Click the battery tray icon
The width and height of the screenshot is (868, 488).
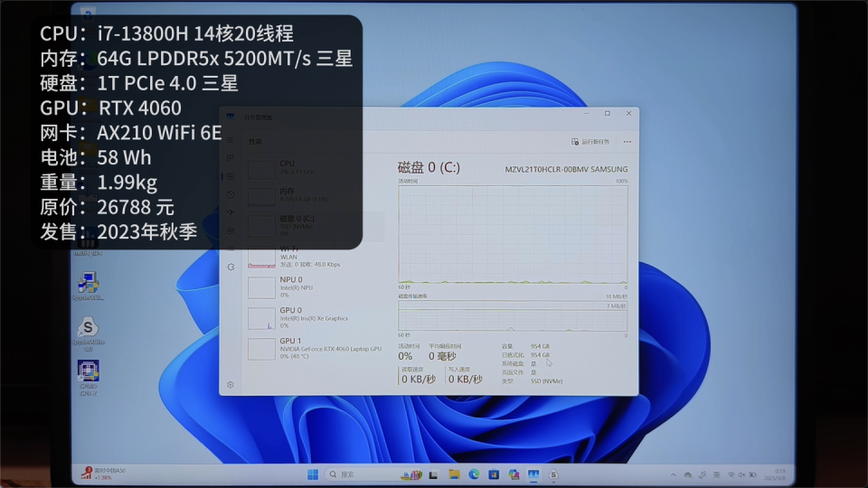(752, 474)
